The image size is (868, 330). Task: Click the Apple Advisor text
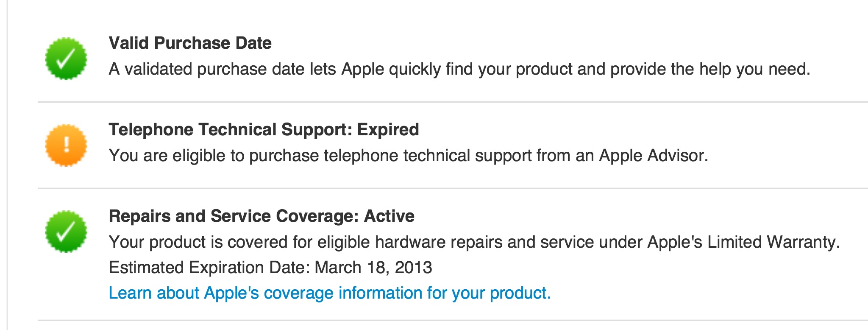653,156
